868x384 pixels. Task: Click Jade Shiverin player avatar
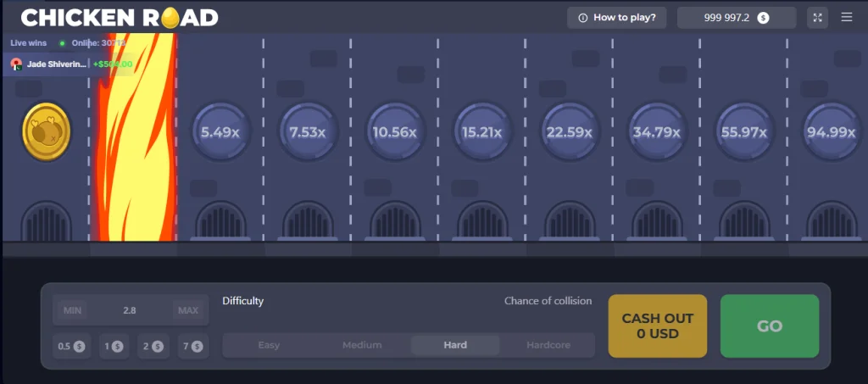tap(17, 64)
